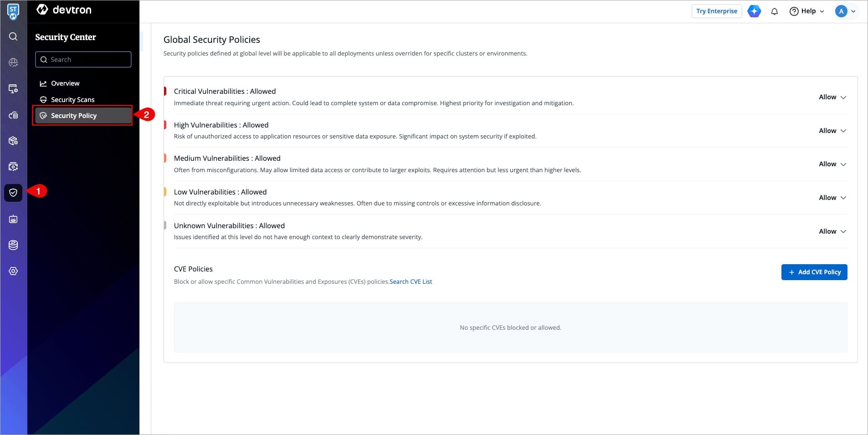Click the cloud-shaped icon in left rail
868x435 pixels.
pyautogui.click(x=13, y=115)
